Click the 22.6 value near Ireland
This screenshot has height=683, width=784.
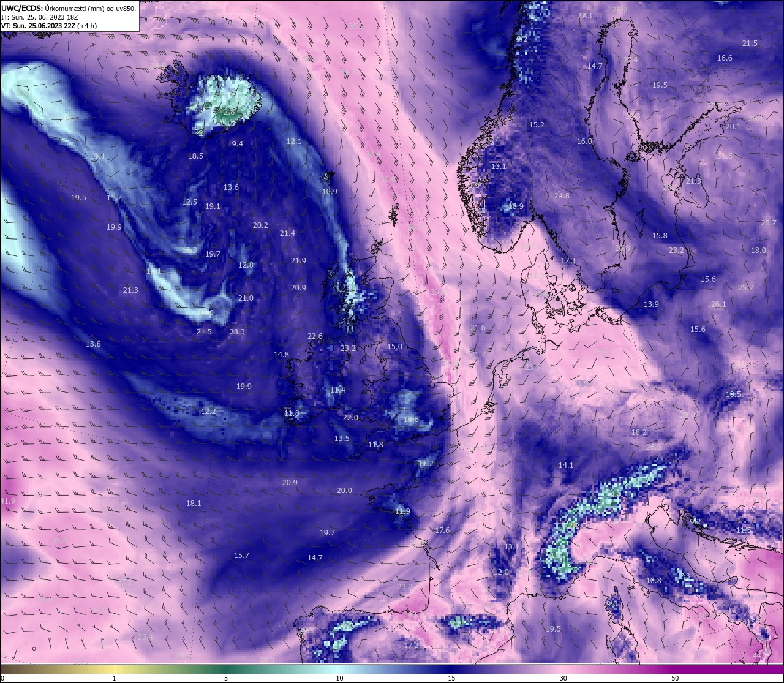[315, 336]
